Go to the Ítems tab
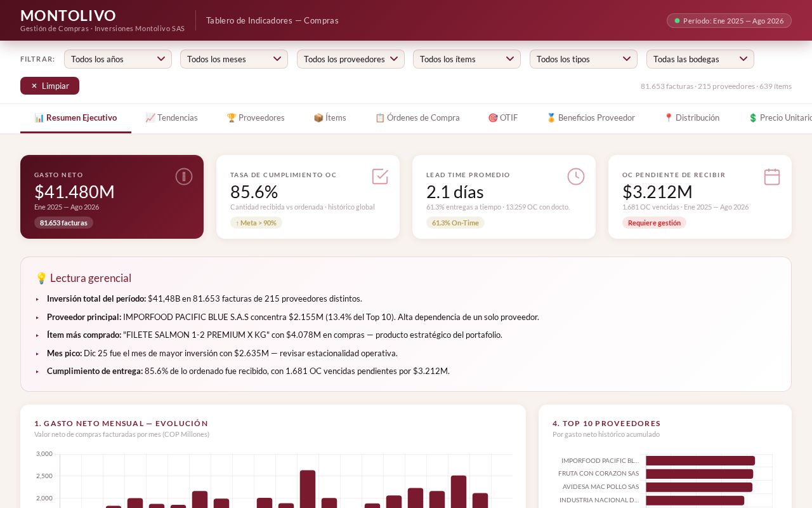812x508 pixels. click(330, 118)
